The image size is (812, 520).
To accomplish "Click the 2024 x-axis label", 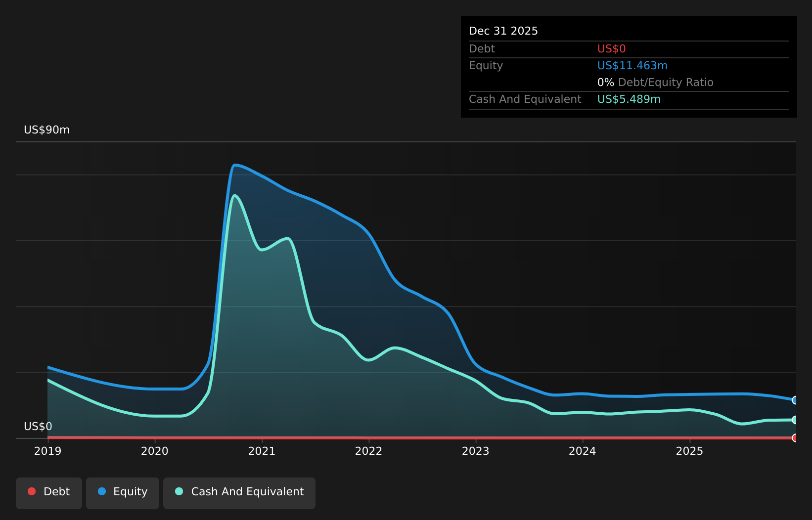I will tap(583, 451).
